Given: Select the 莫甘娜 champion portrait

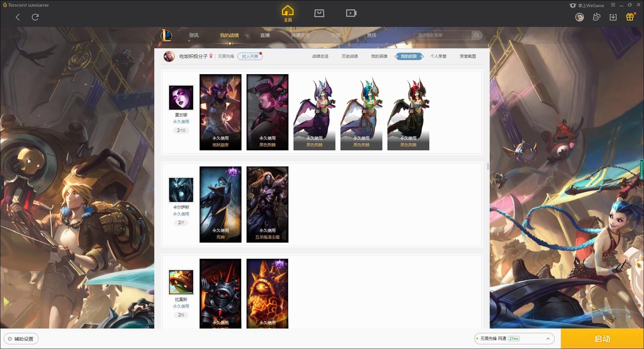Looking at the screenshot, I should click(181, 98).
